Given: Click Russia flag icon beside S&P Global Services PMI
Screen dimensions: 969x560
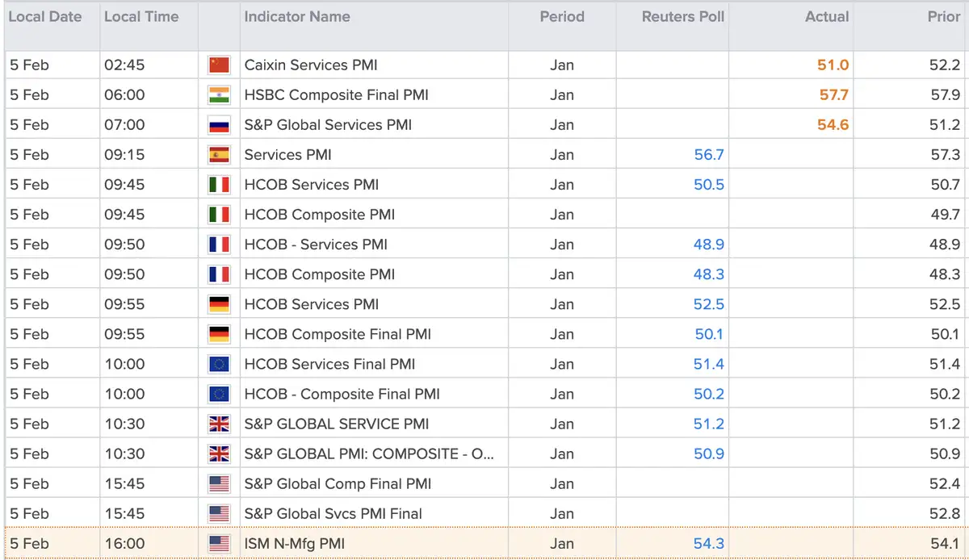Looking at the screenshot, I should coord(219,125).
